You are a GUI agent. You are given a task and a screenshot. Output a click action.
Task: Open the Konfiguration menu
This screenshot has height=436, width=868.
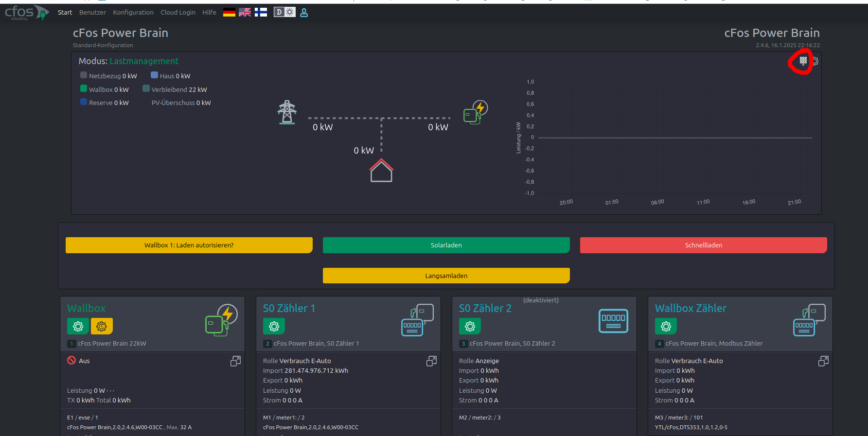(x=133, y=13)
